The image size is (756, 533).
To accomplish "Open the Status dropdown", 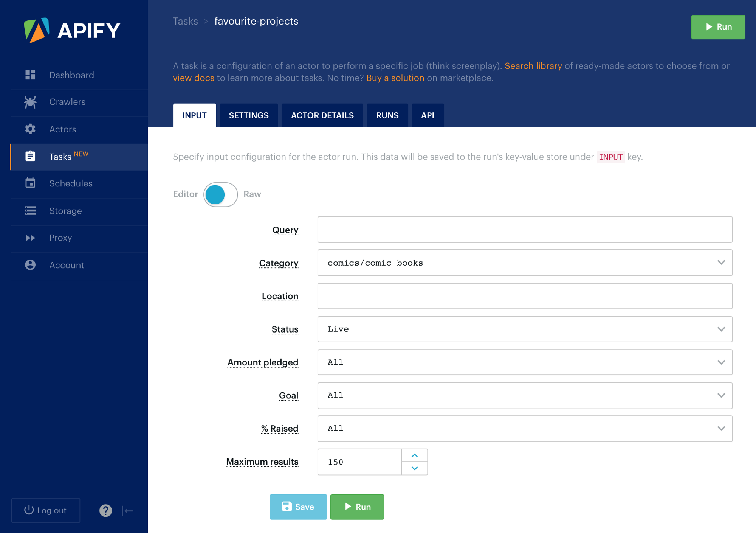I will 525,329.
